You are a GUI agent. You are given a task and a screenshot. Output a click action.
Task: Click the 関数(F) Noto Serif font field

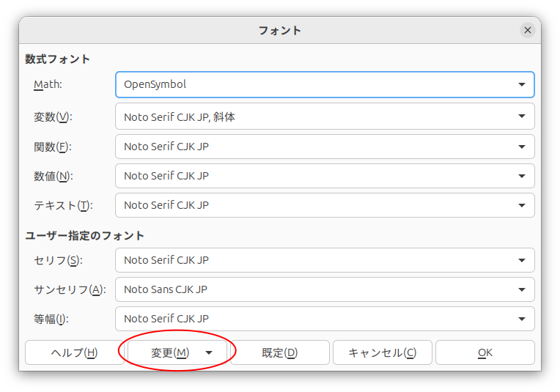tap(325, 147)
